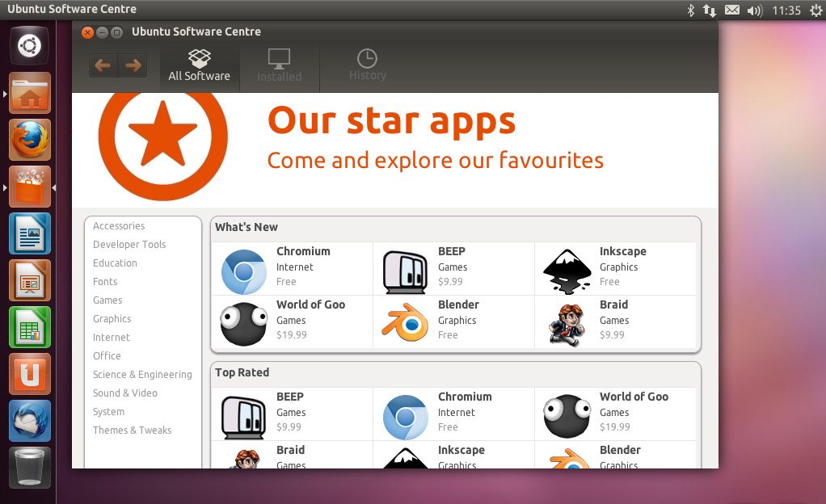Screen dimensions: 826x504
Task: Click the Braid title in Top Rated
Action: point(291,450)
